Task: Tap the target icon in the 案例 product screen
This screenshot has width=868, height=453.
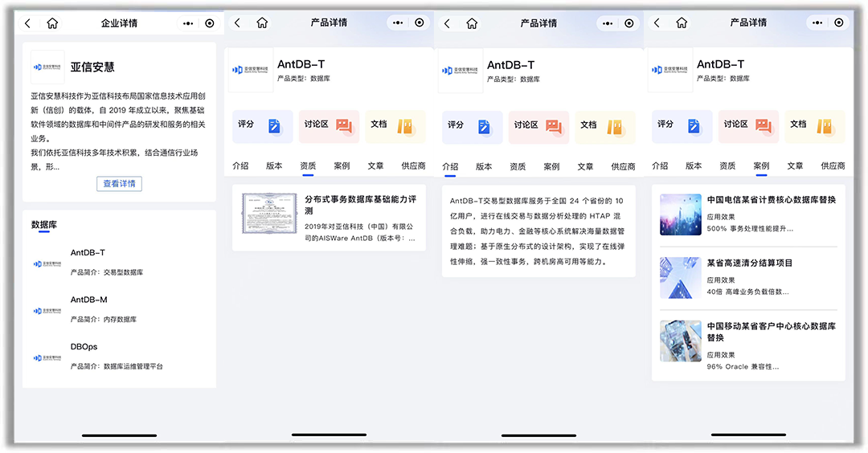Action: point(839,22)
